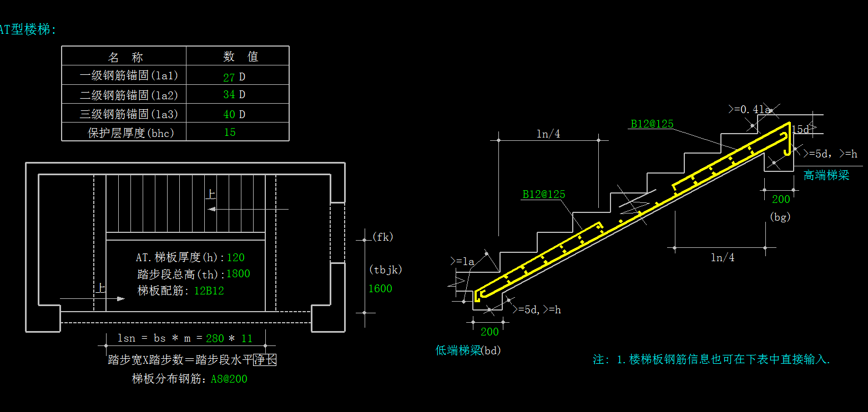Click the AT.梯板厚度(h) label

(x=180, y=257)
